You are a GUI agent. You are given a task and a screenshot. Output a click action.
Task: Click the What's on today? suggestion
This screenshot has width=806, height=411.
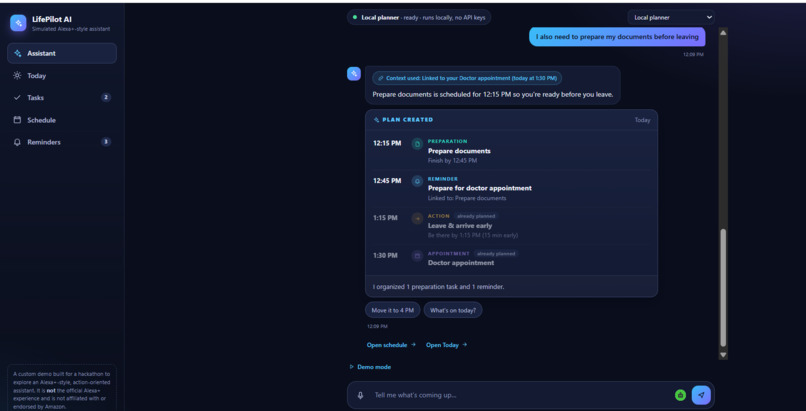(453, 310)
